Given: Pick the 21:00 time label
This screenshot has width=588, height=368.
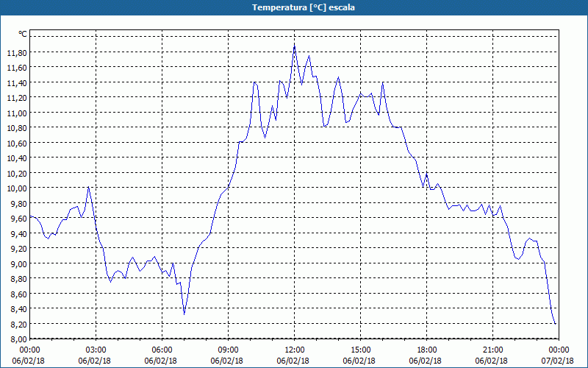Looking at the screenshot, I should (x=492, y=350).
